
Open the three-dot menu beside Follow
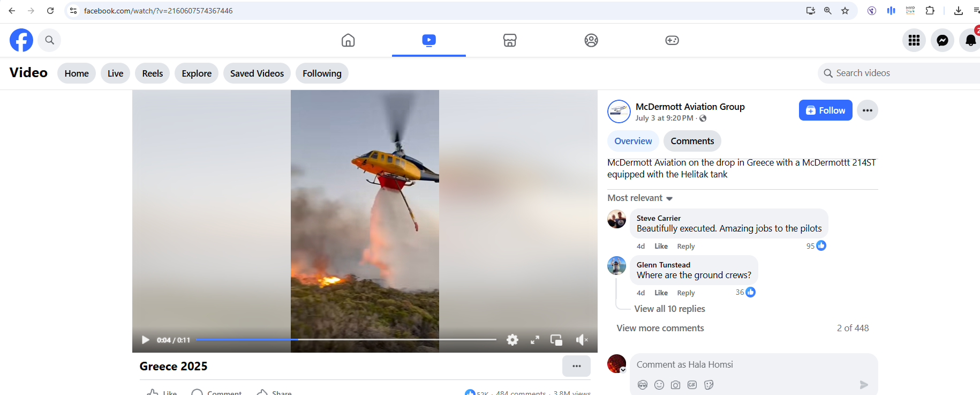[x=867, y=110]
